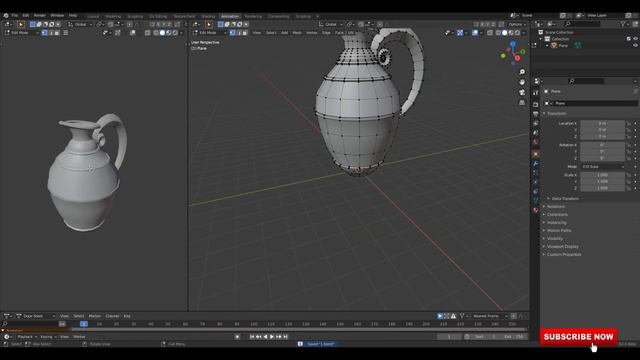Toggle overlays in main viewport header
Screen dimensions: 640x360
(x=475, y=33)
